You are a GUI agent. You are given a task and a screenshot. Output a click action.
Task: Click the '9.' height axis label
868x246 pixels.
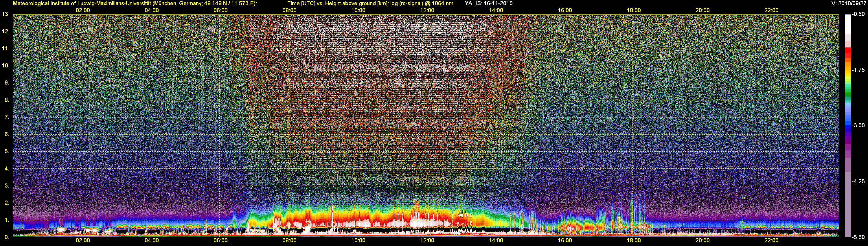pyautogui.click(x=7, y=83)
